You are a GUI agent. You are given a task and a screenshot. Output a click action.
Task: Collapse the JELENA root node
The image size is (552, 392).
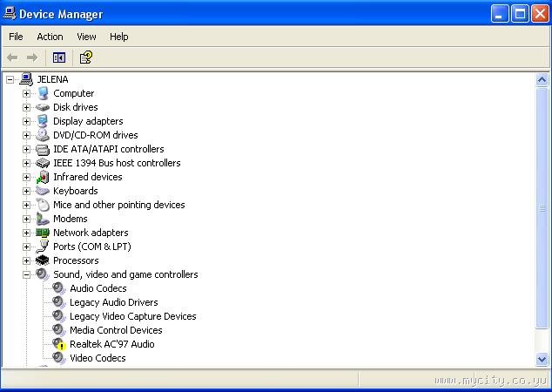tap(10, 79)
